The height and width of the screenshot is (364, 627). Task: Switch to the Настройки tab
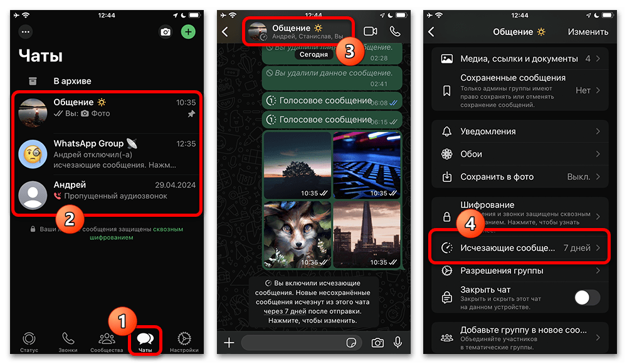[x=184, y=342]
